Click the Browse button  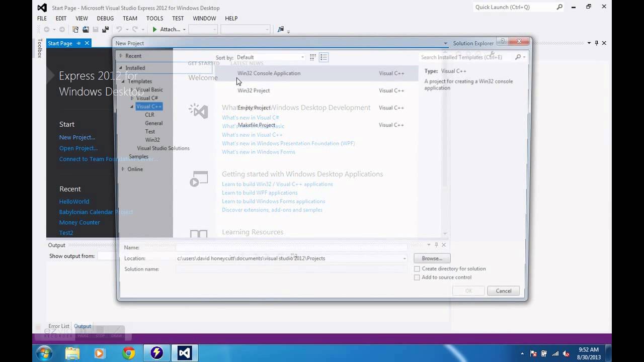tap(432, 258)
